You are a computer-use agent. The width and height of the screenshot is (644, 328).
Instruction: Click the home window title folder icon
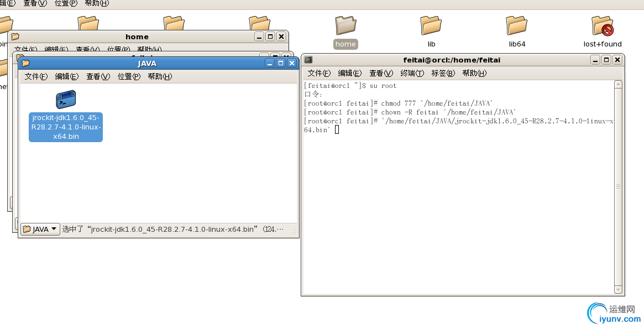[15, 37]
